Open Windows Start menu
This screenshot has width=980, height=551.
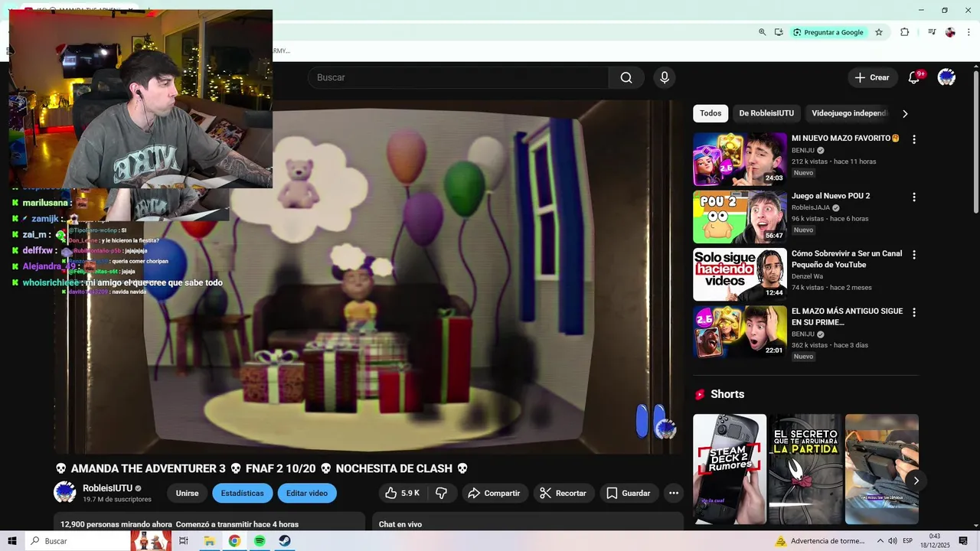point(12,541)
